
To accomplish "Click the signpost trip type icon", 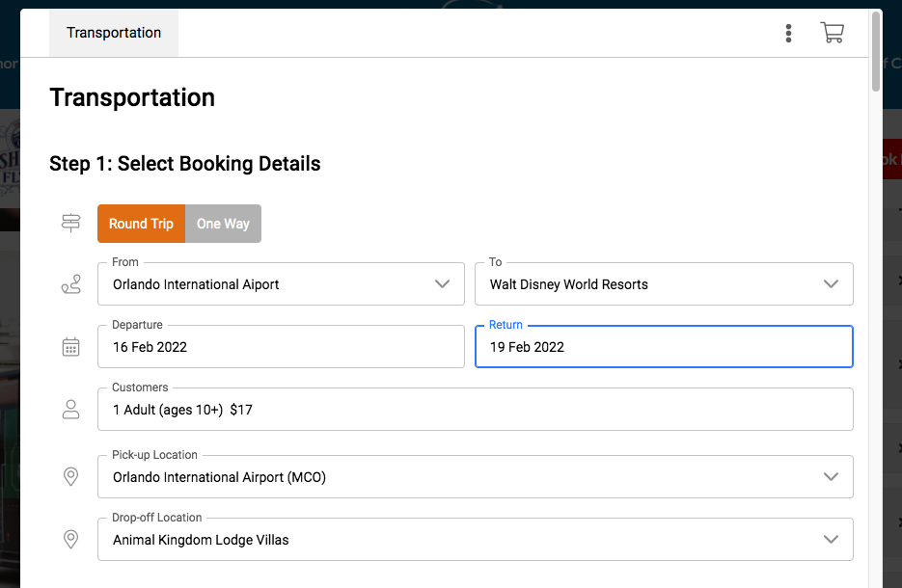I will coord(70,224).
